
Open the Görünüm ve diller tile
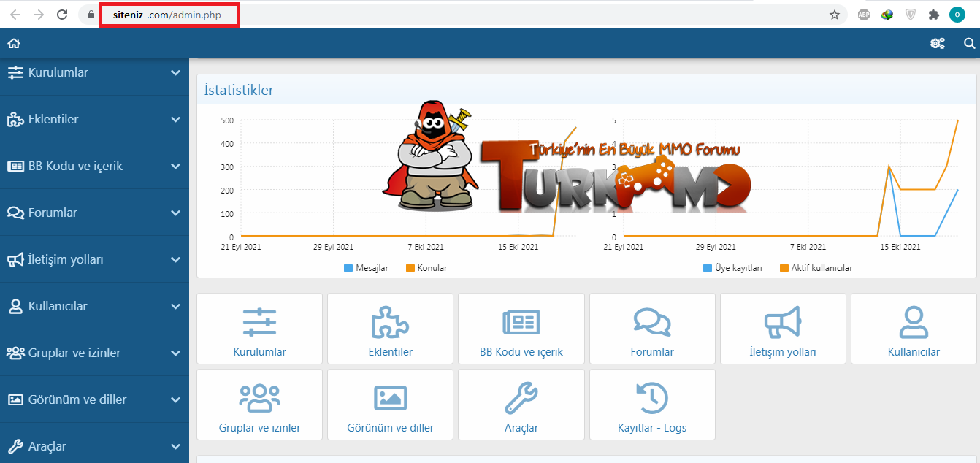coord(390,405)
